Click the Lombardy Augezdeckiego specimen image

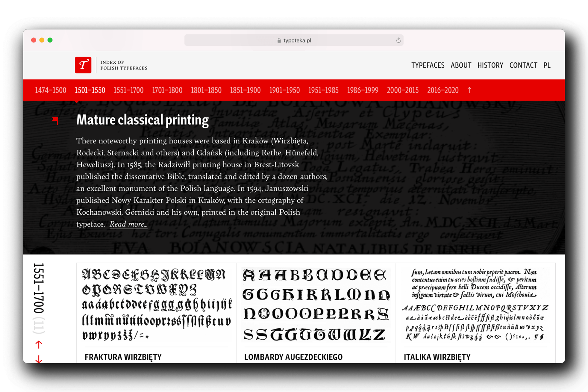tap(316, 304)
